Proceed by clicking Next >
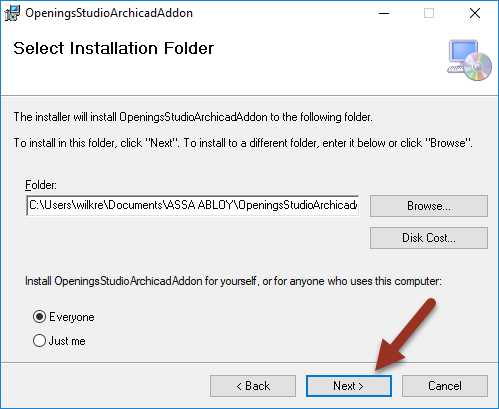The image size is (499, 409). [x=349, y=386]
